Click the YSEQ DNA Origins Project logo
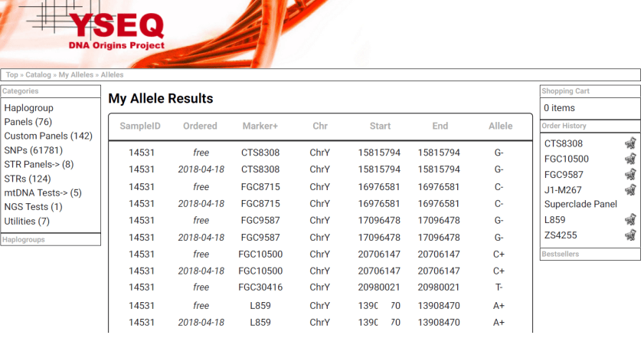Image resolution: width=644 pixels, height=345 pixels. [x=116, y=30]
